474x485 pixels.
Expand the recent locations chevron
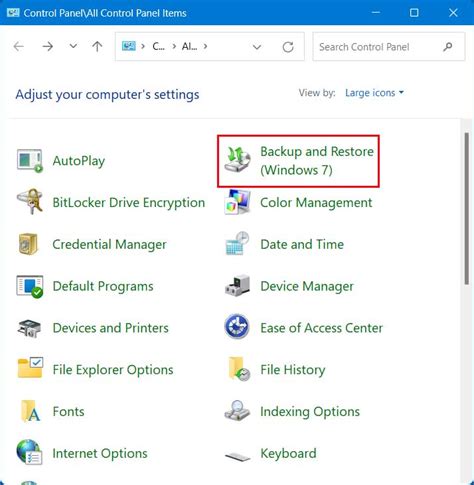[x=73, y=46]
